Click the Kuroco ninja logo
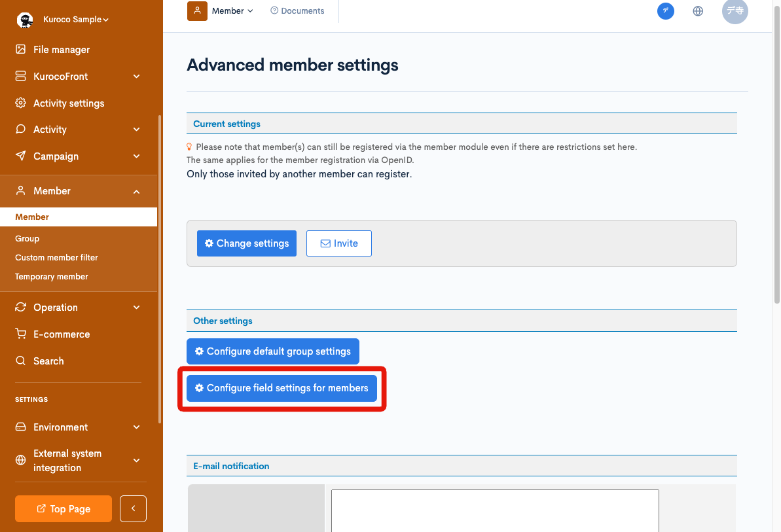The image size is (781, 532). pos(24,19)
